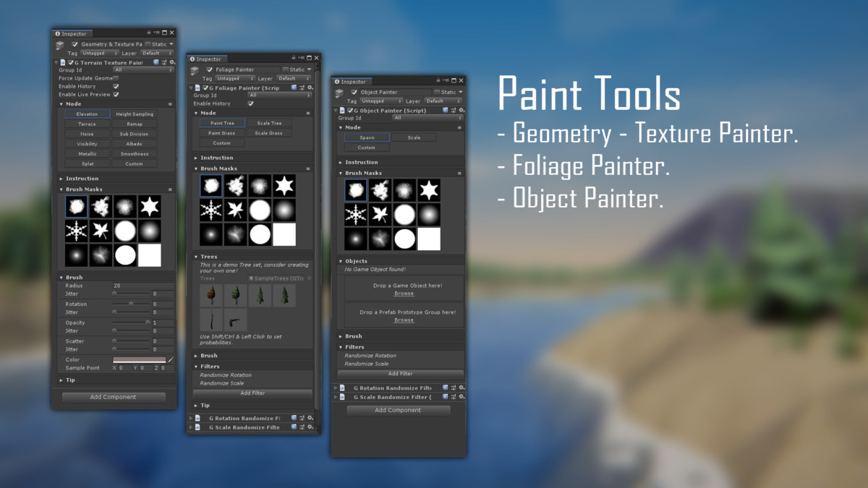Viewport: 868px width, 488px height.
Task: Choose white square brush mask in Object Painter
Action: [x=429, y=239]
